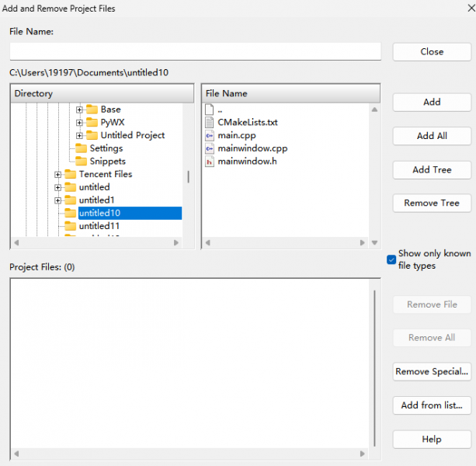The width and height of the screenshot is (476, 466).
Task: Select the untitled10 folder icon
Action: [71, 213]
